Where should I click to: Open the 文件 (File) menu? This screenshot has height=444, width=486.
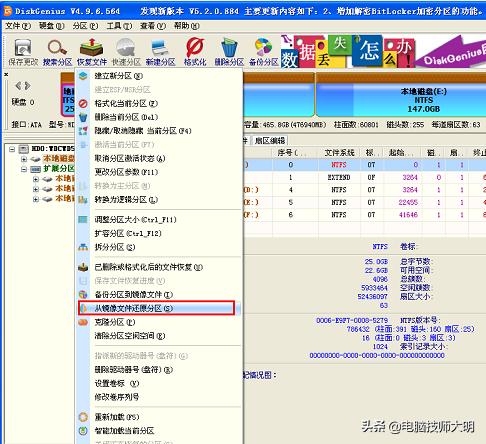click(18, 26)
